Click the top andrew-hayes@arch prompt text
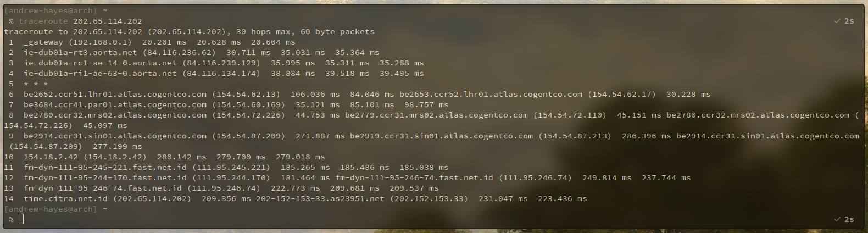 point(51,10)
